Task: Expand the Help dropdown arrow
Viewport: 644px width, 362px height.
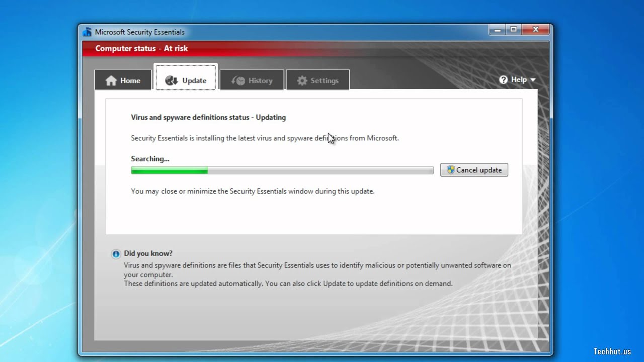Action: [x=533, y=80]
